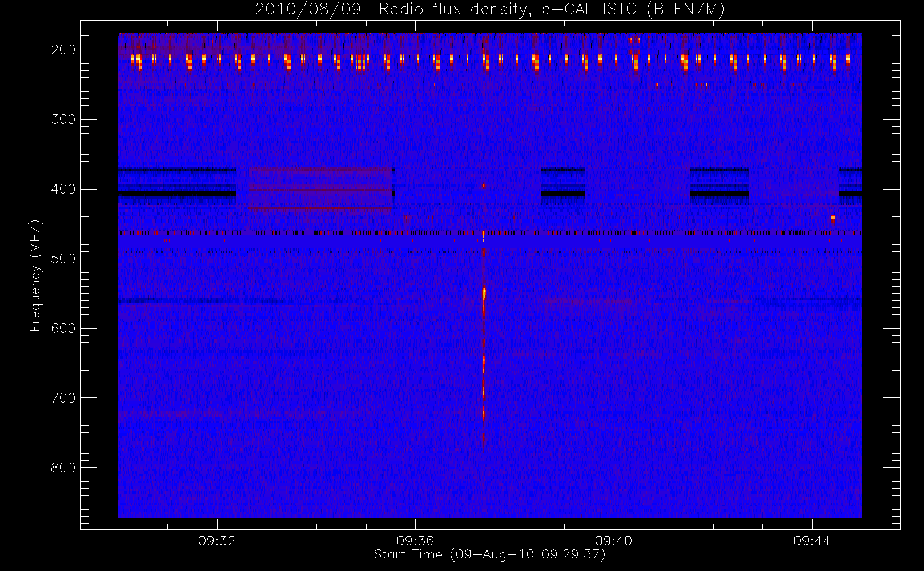Screen dimensions: 924x571
Task: Click the "Frequency (MHZ)" axis label
Action: coord(35,275)
